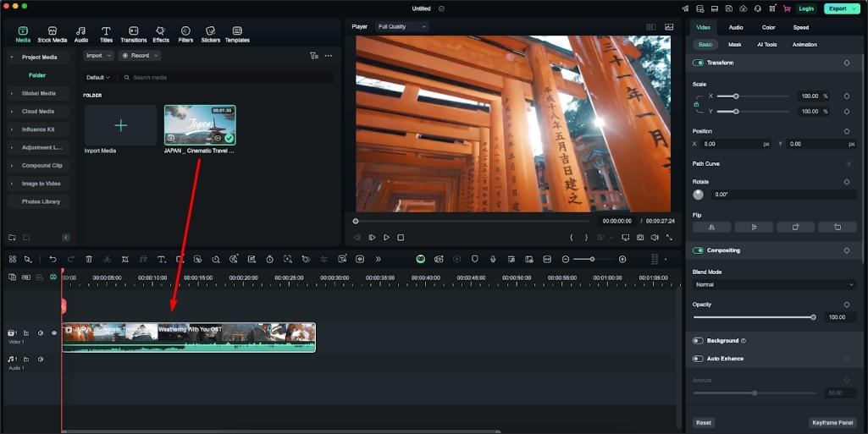Image resolution: width=868 pixels, height=434 pixels.
Task: Enter fullscreen preview with expand icon
Action: 669,237
